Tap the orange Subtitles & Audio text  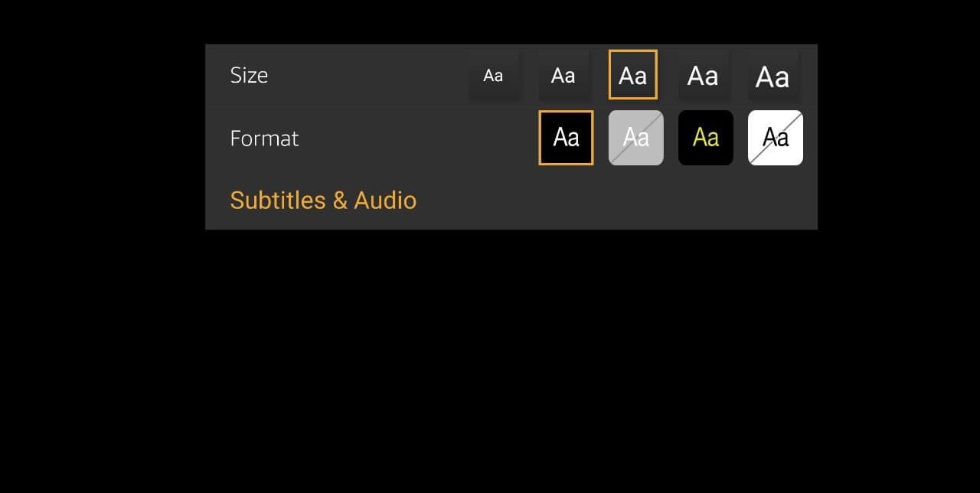(323, 200)
